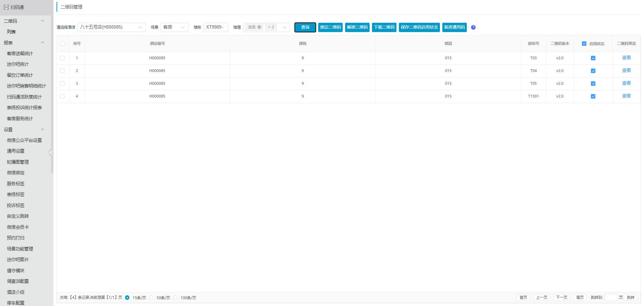Click the 查询 search button
This screenshot has width=644, height=306.
coord(305,27)
